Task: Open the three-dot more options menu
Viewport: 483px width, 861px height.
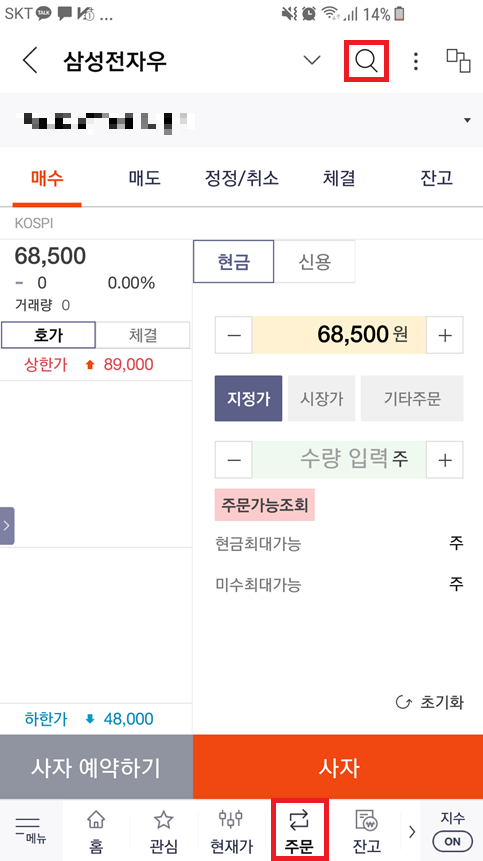Action: click(415, 61)
